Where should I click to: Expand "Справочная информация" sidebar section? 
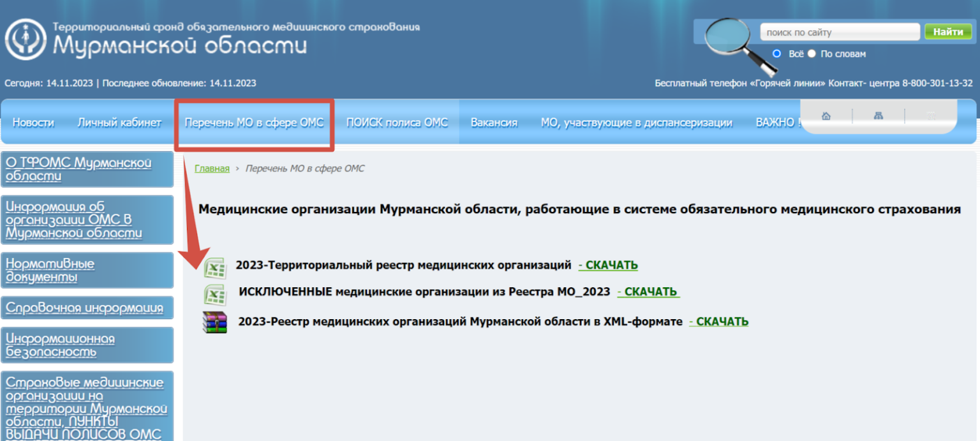tap(84, 308)
